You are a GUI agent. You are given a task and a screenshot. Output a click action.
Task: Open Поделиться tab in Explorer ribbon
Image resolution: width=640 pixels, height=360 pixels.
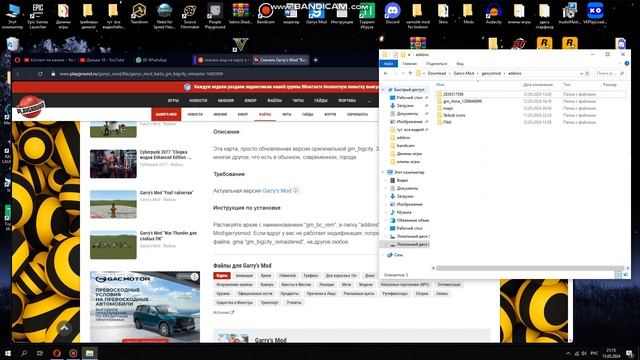(436, 64)
